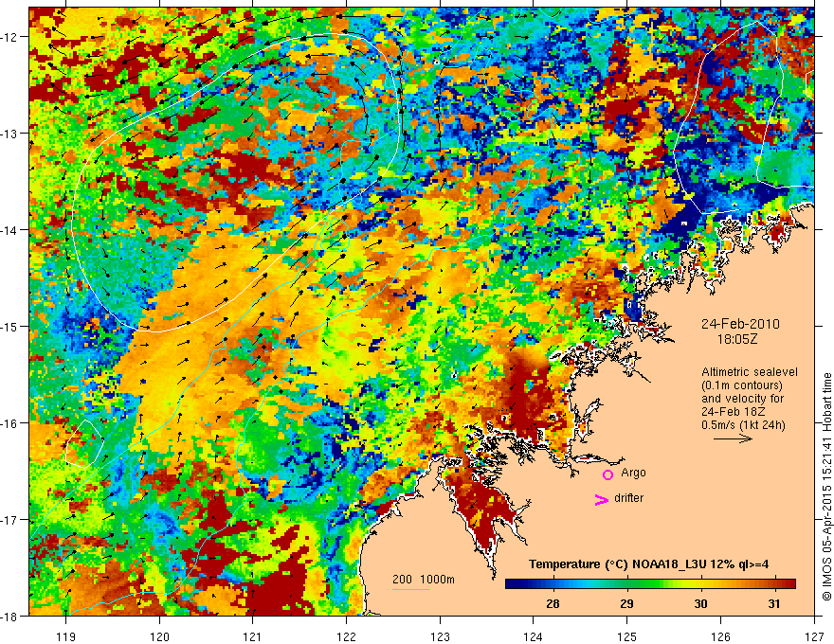This screenshot has width=834, height=644.
Task: Click the IMOS copyright timestamp text
Action: [826, 487]
